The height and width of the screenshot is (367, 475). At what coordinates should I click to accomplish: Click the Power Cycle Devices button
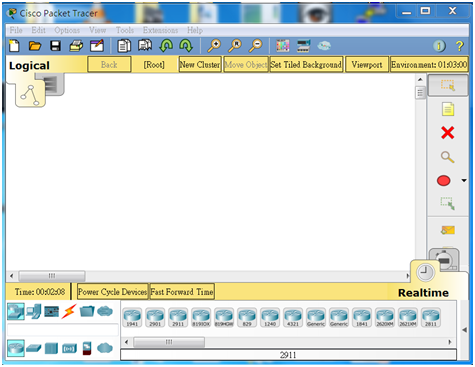coord(112,292)
